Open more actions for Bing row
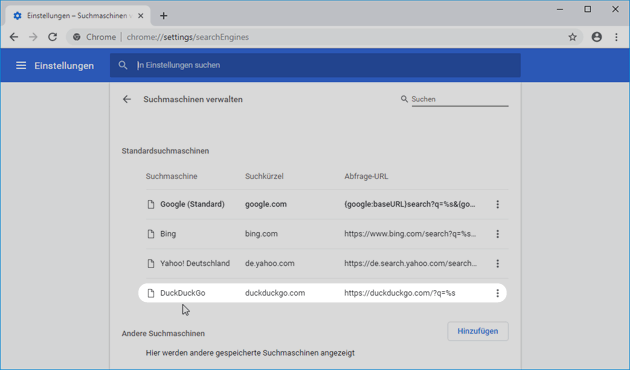Screen dimensions: 630x370 497,234
